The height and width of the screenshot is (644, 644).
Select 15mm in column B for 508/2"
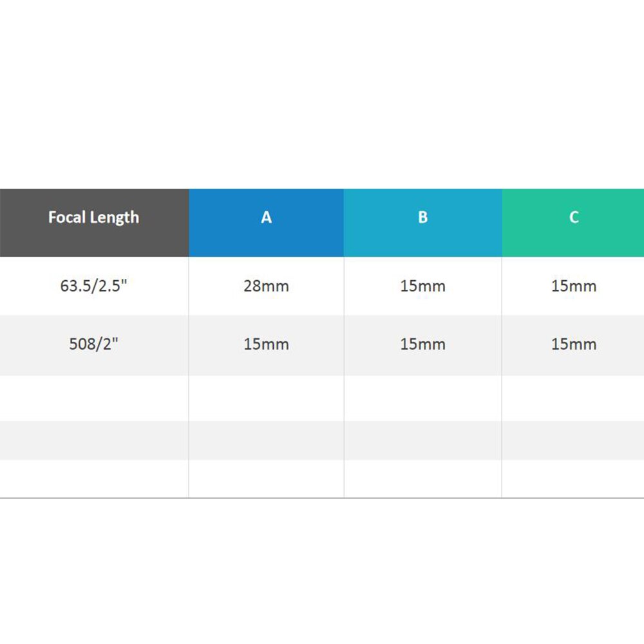tap(422, 345)
